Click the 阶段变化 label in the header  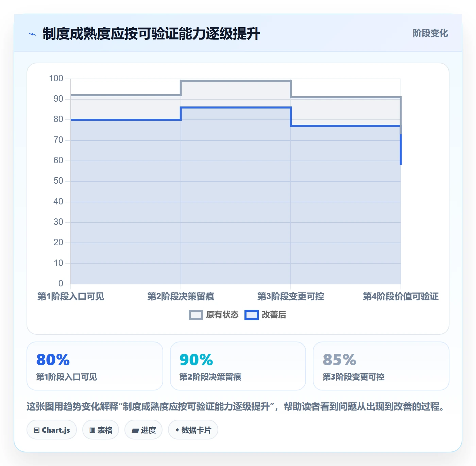tap(430, 33)
